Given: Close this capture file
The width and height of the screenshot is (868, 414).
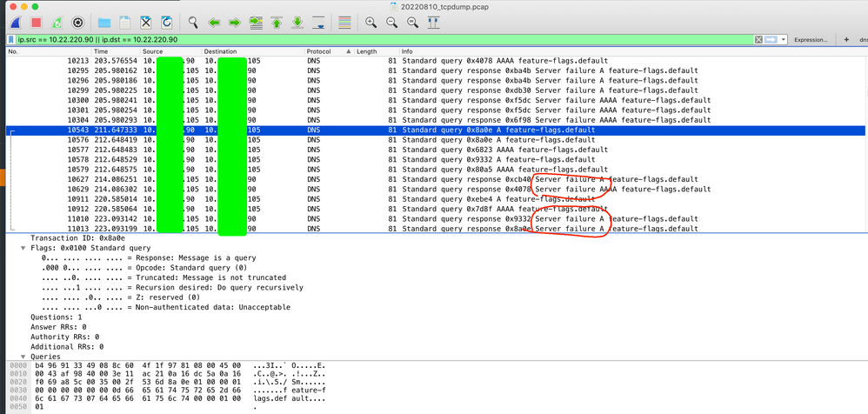Looking at the screenshot, I should click(145, 23).
